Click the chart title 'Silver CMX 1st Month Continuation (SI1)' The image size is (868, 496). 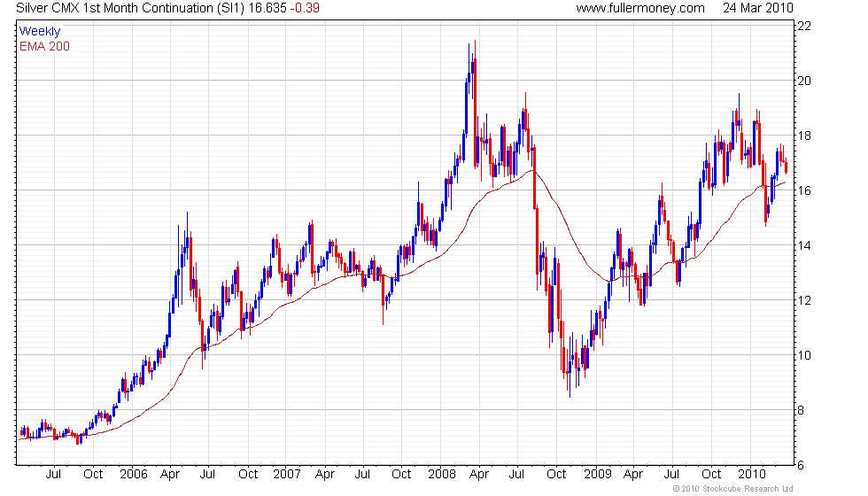[x=130, y=8]
